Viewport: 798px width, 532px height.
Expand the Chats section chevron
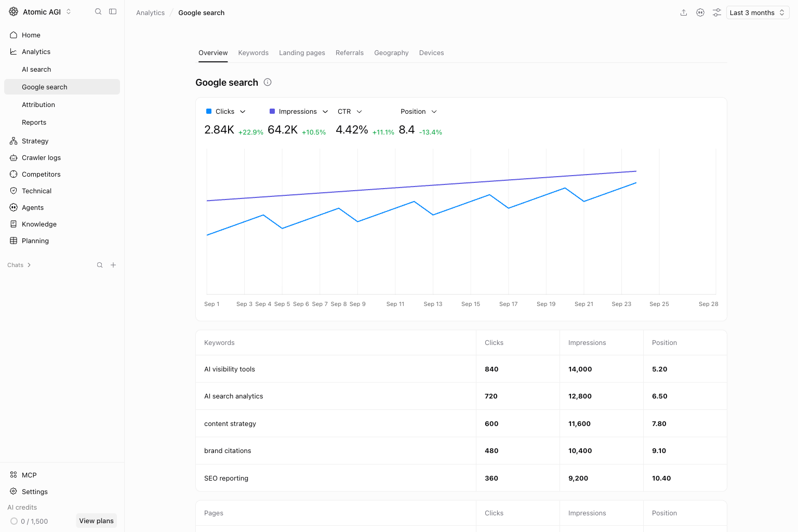[x=29, y=265]
